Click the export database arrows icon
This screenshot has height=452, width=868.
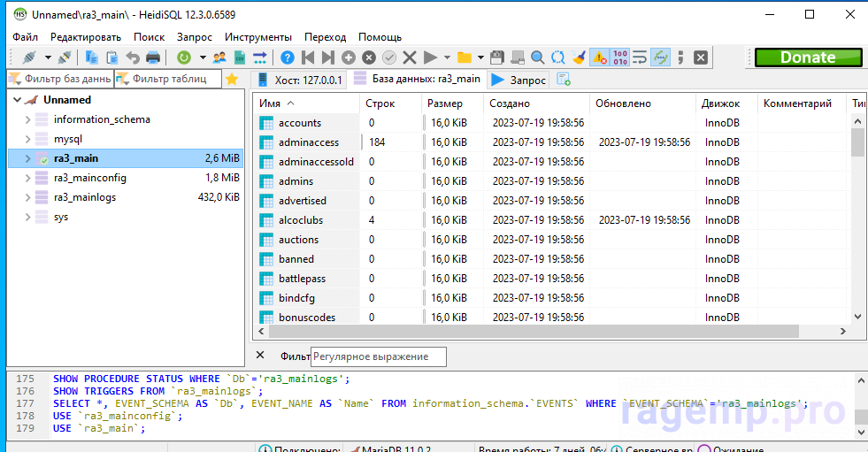(260, 57)
